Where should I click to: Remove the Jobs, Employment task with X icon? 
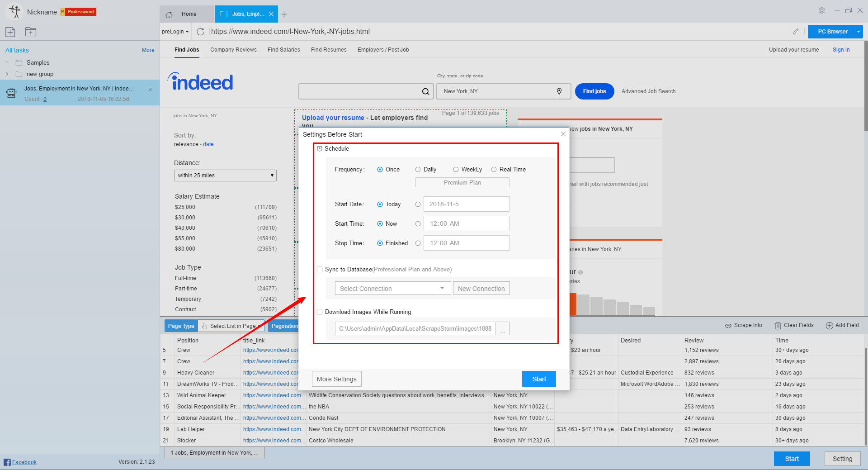tap(150, 90)
